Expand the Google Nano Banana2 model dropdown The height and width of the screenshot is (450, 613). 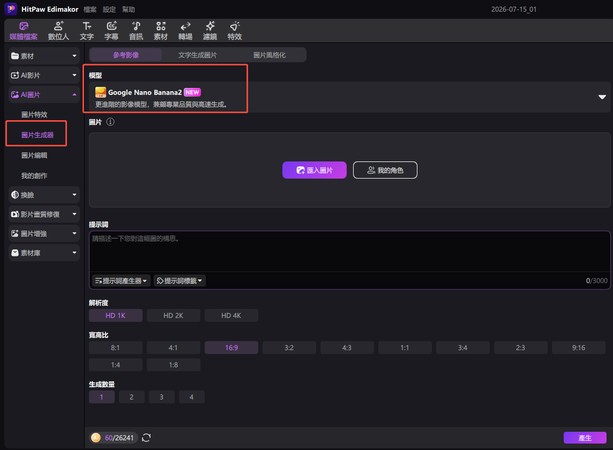(602, 97)
